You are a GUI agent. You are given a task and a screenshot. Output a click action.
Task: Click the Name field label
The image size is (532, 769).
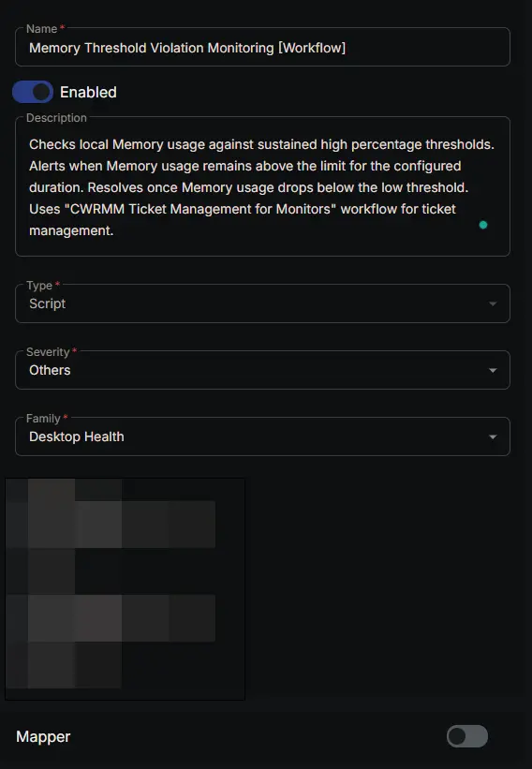tap(41, 29)
